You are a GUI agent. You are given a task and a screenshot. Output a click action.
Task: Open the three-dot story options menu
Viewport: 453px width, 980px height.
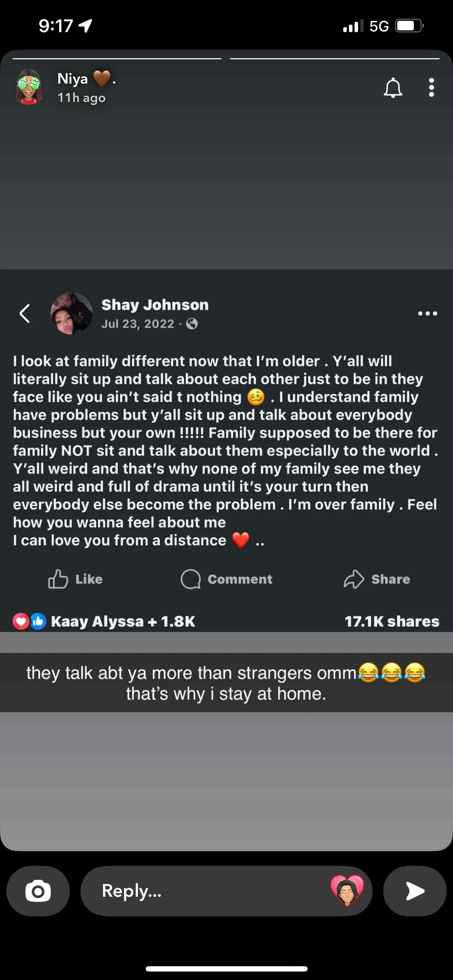click(x=431, y=88)
